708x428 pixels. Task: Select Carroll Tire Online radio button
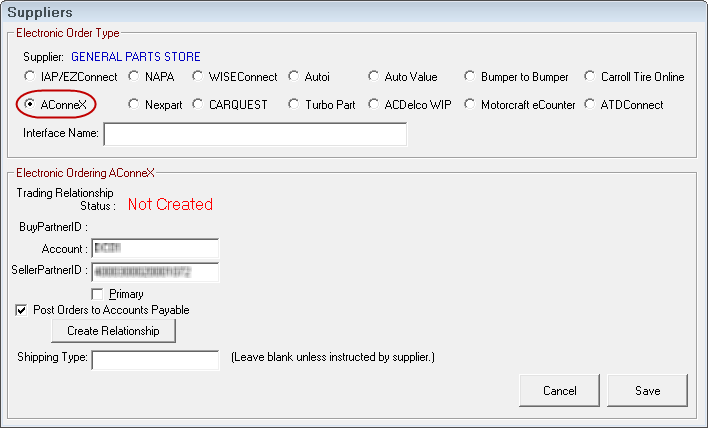click(590, 77)
